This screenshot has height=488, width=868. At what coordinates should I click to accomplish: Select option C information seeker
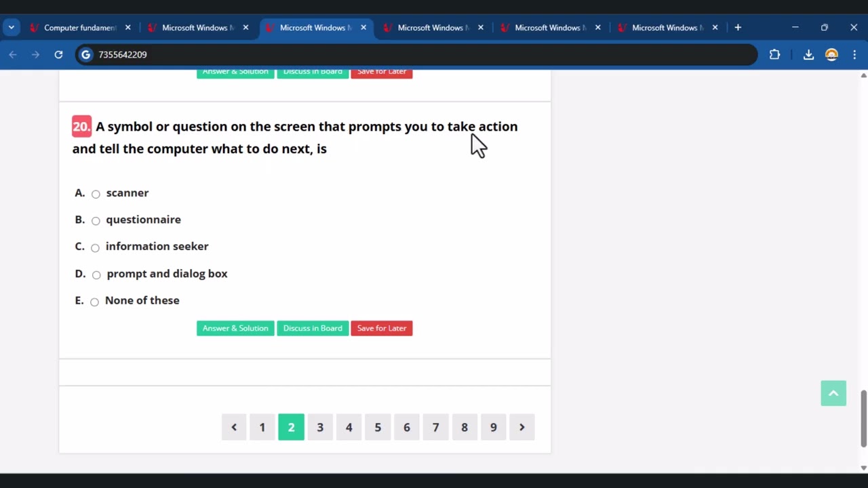tap(95, 247)
